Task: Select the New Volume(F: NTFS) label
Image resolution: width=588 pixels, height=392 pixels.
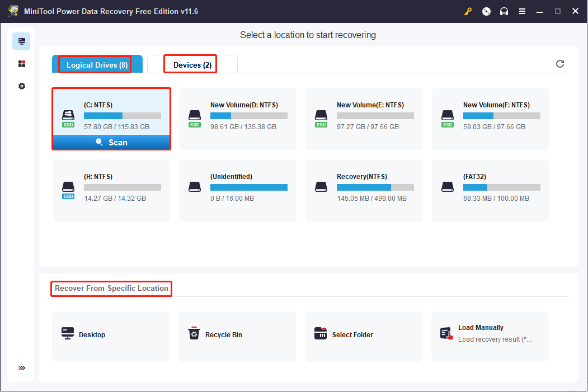Action: pos(496,105)
